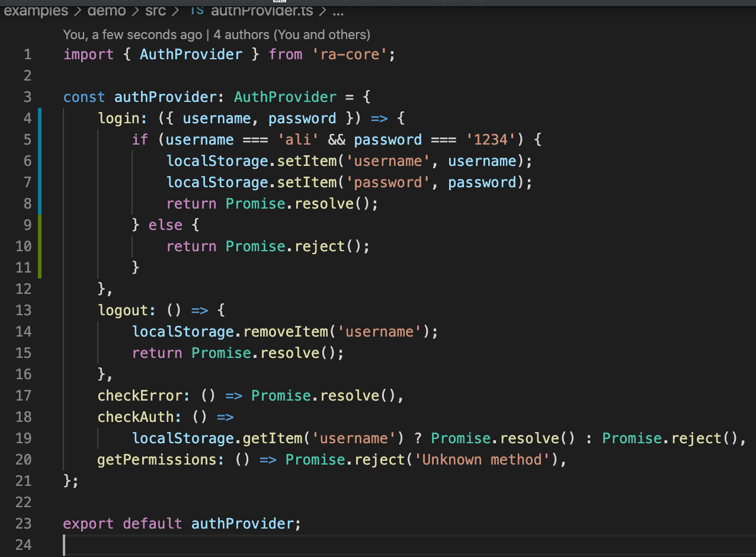Click line number 1 in the gutter
Viewport: 756px width, 557px height.
27,55
